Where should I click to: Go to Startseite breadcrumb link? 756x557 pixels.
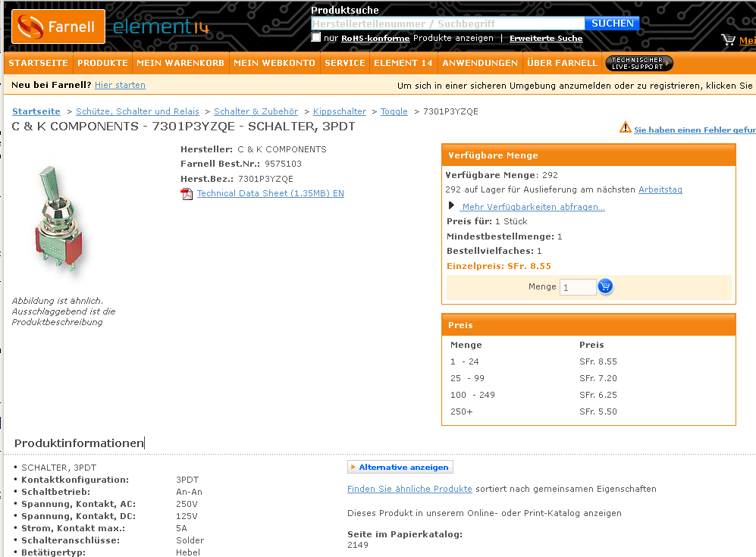pos(36,111)
